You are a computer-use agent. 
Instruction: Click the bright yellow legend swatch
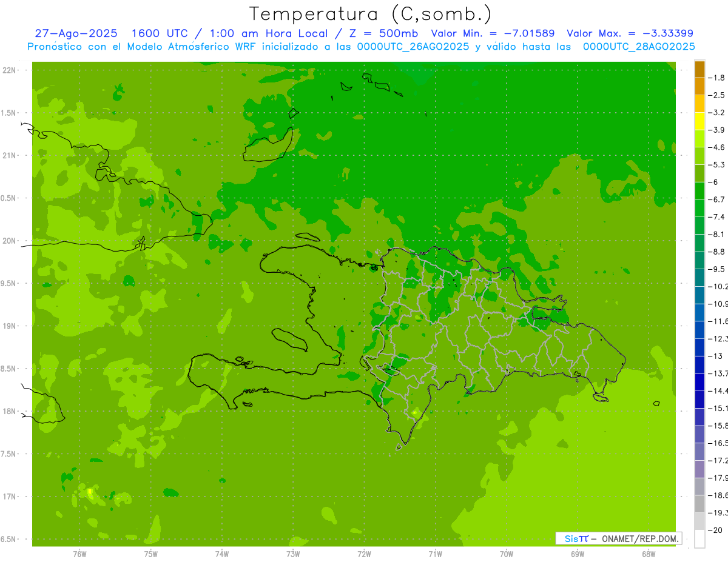pyautogui.click(x=699, y=121)
